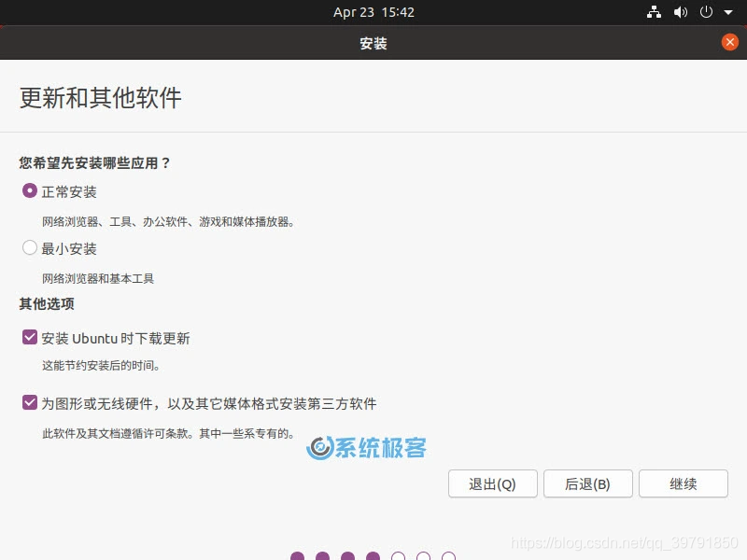The image size is (747, 560).
Task: Toggle the 第三方软件 installation checkbox
Action: pyautogui.click(x=30, y=402)
